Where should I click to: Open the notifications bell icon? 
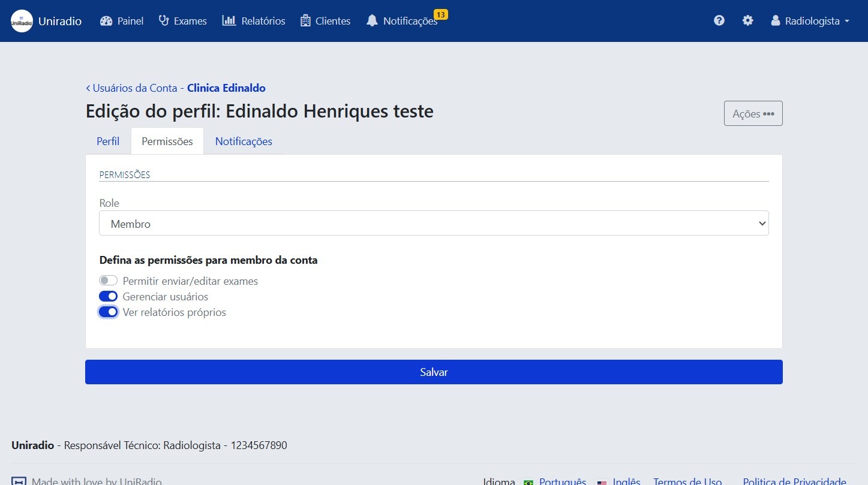pyautogui.click(x=372, y=20)
